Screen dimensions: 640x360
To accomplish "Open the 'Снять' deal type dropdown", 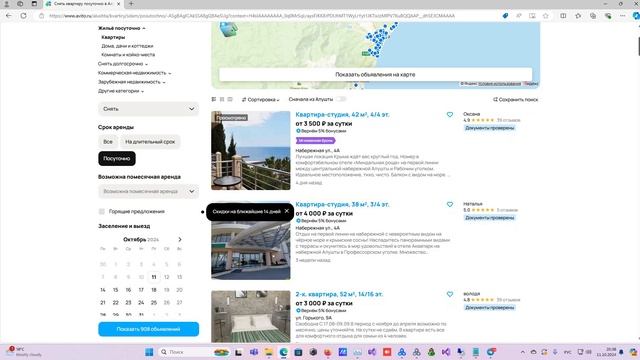I will (x=149, y=109).
